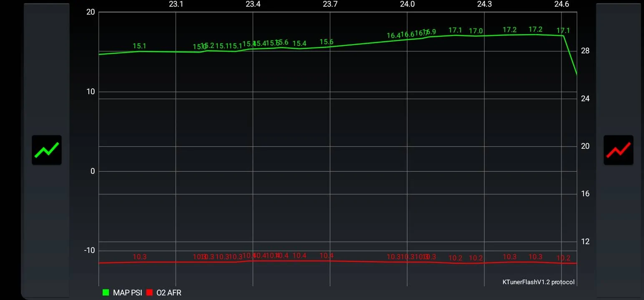Click the 24.3 time axis label
644x300 pixels.
[484, 4]
